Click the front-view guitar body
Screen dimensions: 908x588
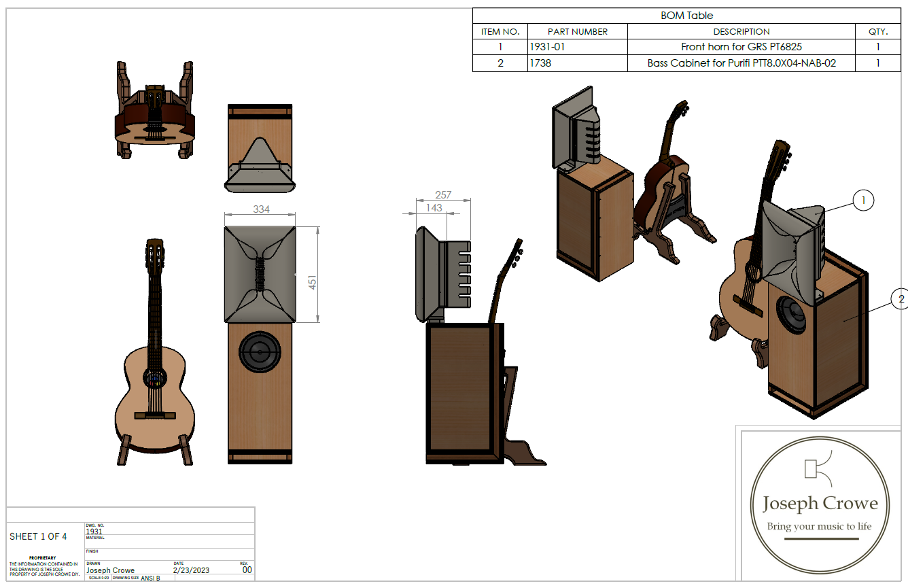pos(155,401)
